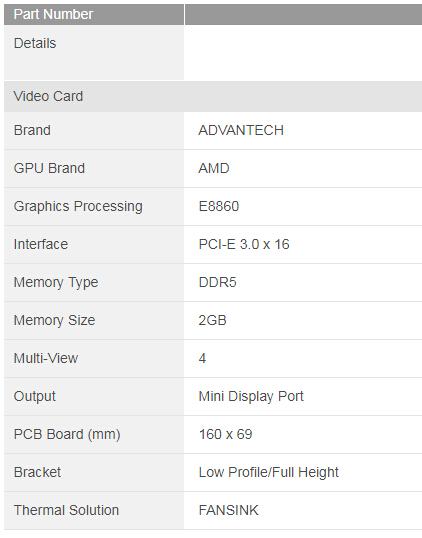Click the DDR5 value
The image size is (422, 538).
218,283
